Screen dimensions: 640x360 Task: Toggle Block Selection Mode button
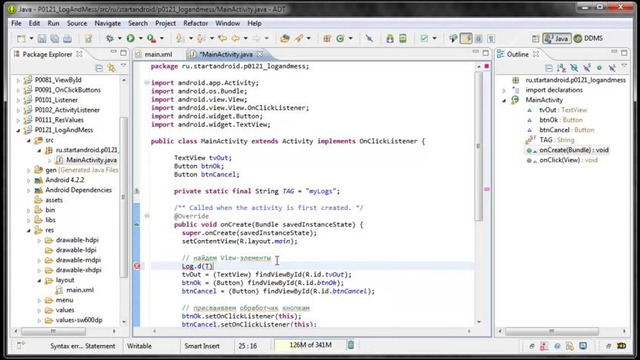[478, 38]
